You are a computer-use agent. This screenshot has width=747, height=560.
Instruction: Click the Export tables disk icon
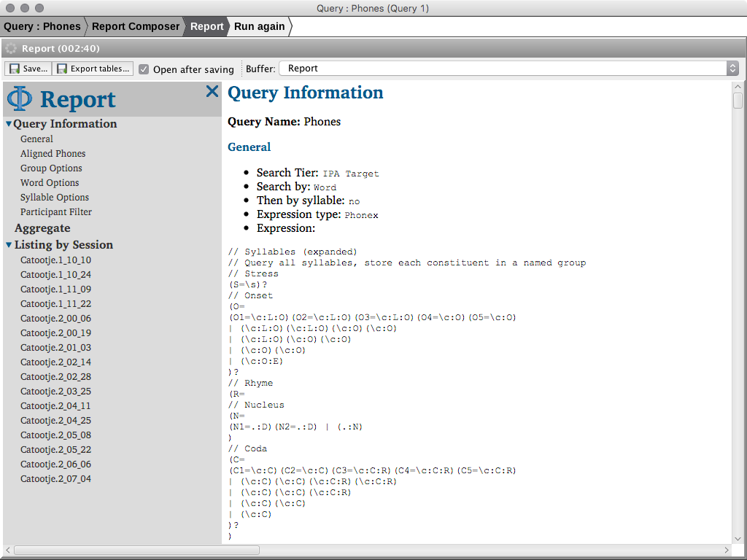pyautogui.click(x=62, y=69)
